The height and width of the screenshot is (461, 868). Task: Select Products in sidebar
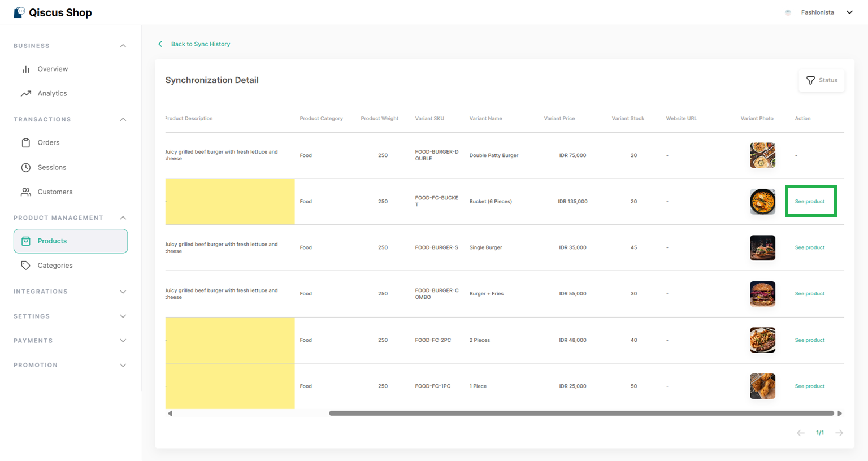coord(71,241)
